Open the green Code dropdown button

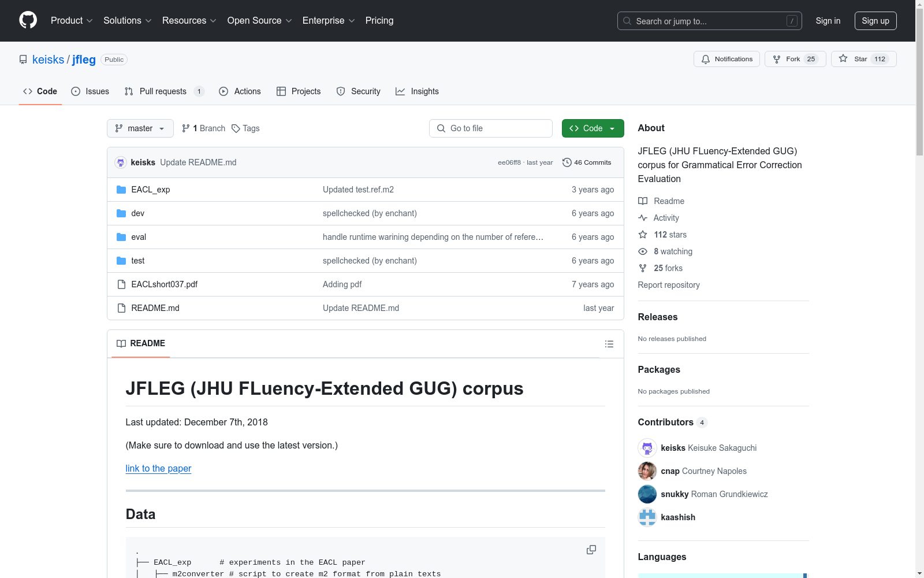click(593, 128)
